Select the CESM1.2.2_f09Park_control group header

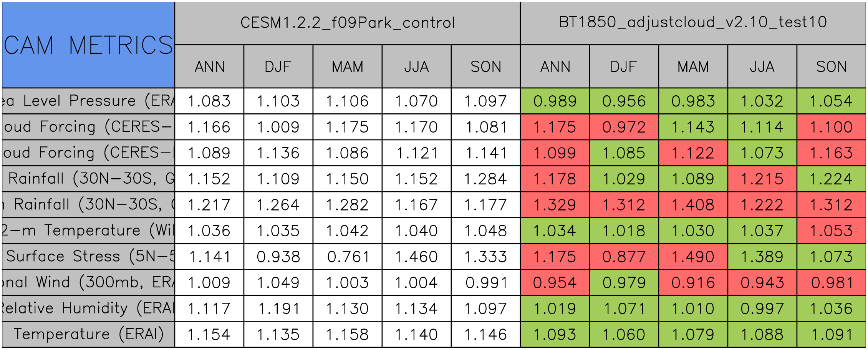point(348,23)
